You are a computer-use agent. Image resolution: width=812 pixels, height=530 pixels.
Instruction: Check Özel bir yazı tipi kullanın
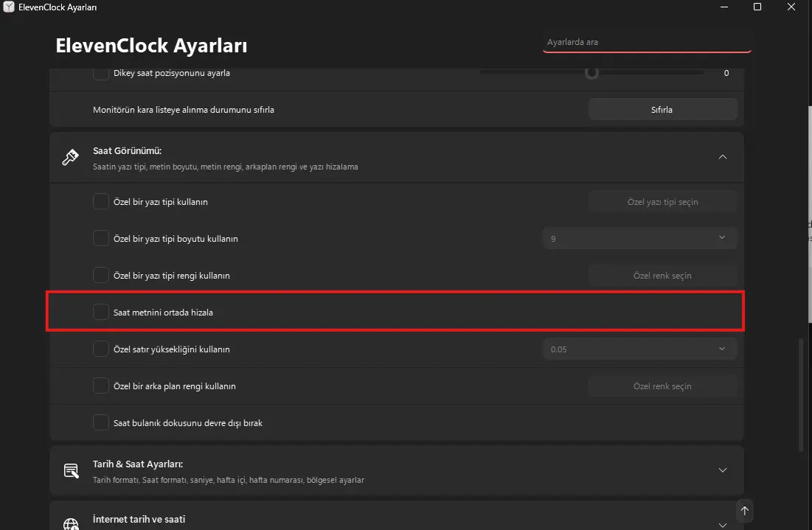pyautogui.click(x=100, y=201)
